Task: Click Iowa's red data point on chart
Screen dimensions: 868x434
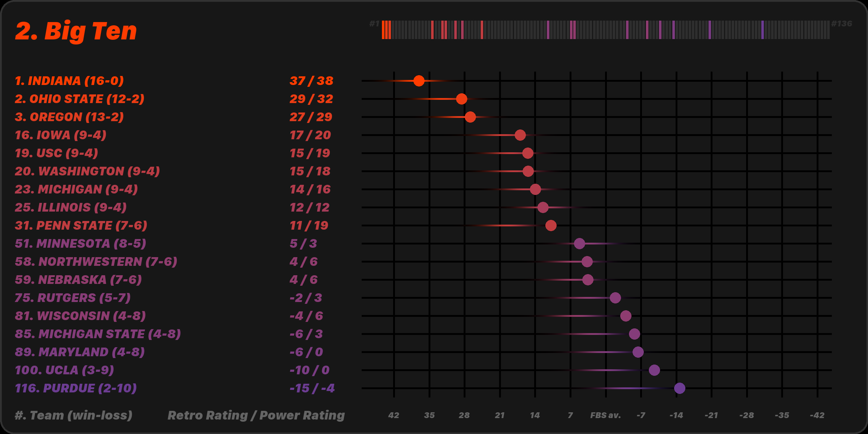Action: [520, 135]
